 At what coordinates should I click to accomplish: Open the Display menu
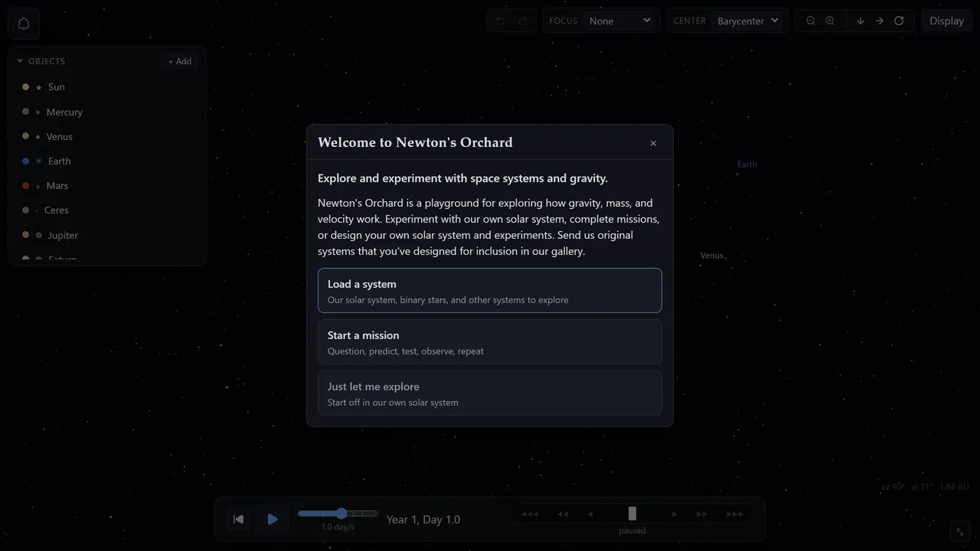click(x=946, y=21)
